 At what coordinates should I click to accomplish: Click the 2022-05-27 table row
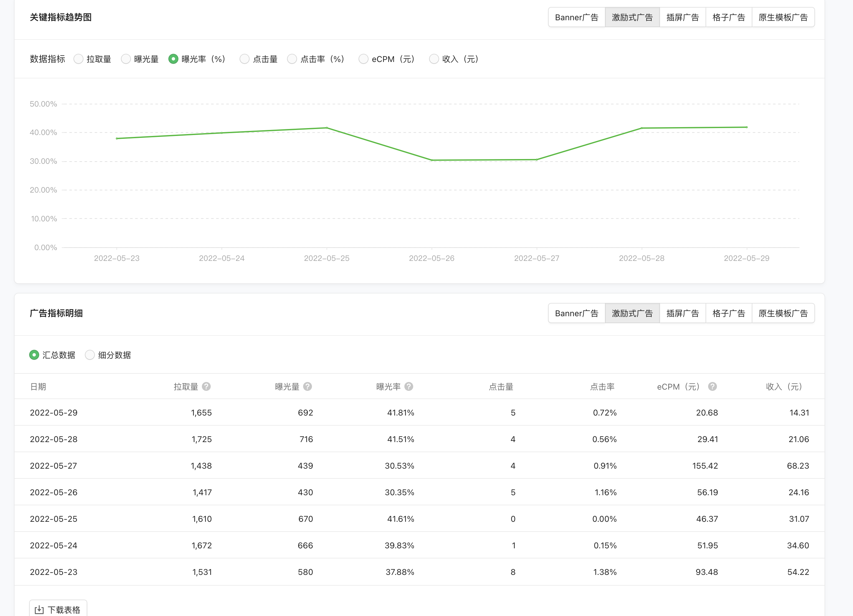[x=419, y=465]
